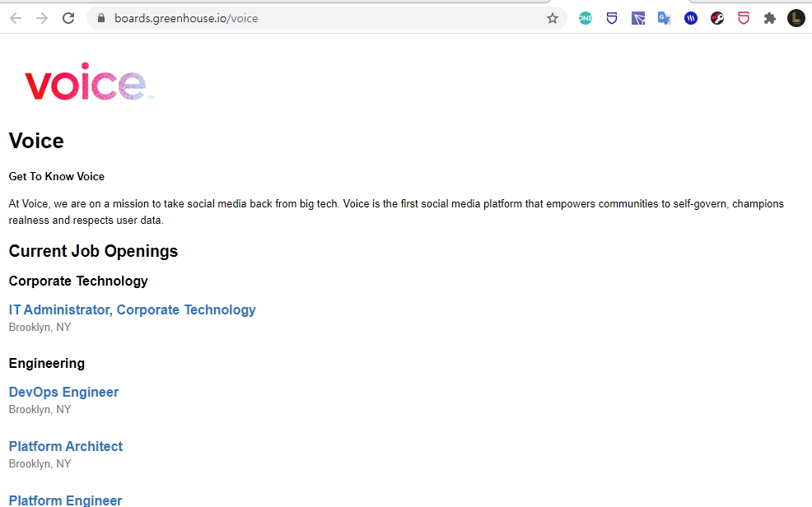Screen dimensions: 812x507
Task: Click the 'Current Job Openings' heading
Action: [x=93, y=251]
